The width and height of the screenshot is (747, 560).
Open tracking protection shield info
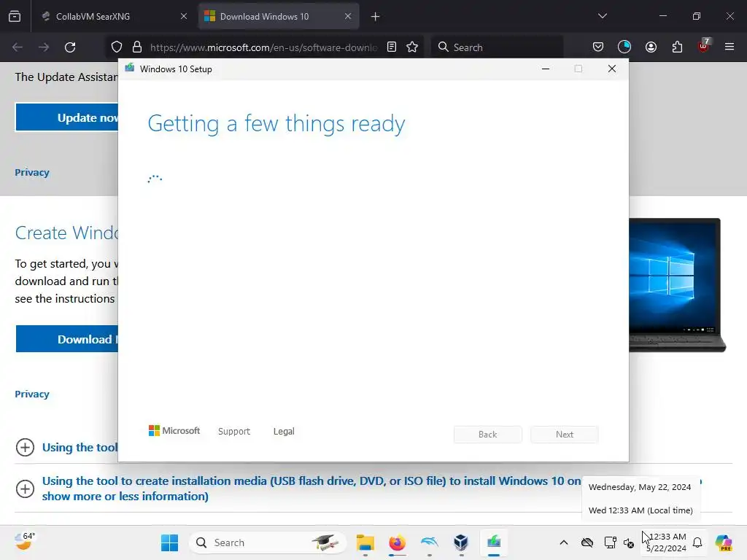(117, 47)
